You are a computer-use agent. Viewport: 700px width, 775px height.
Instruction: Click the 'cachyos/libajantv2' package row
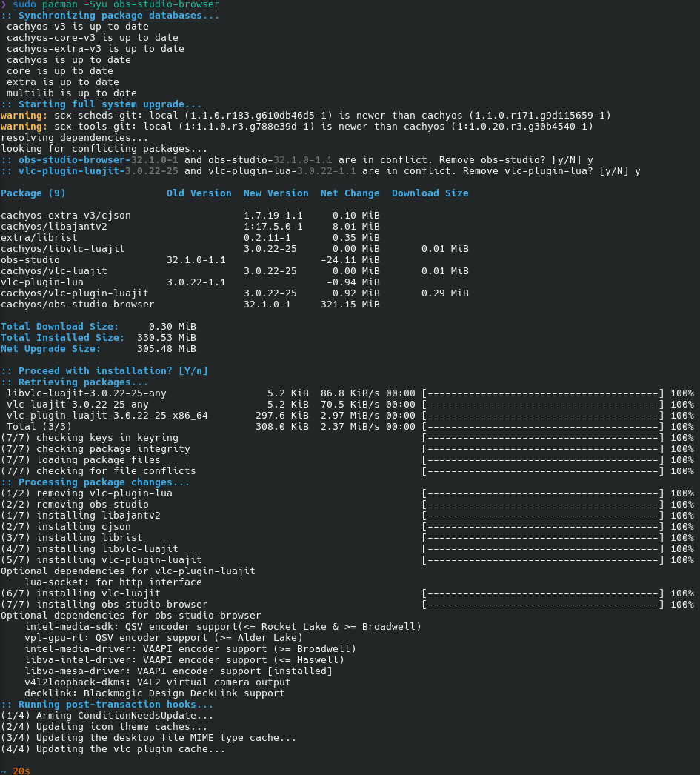(190, 227)
